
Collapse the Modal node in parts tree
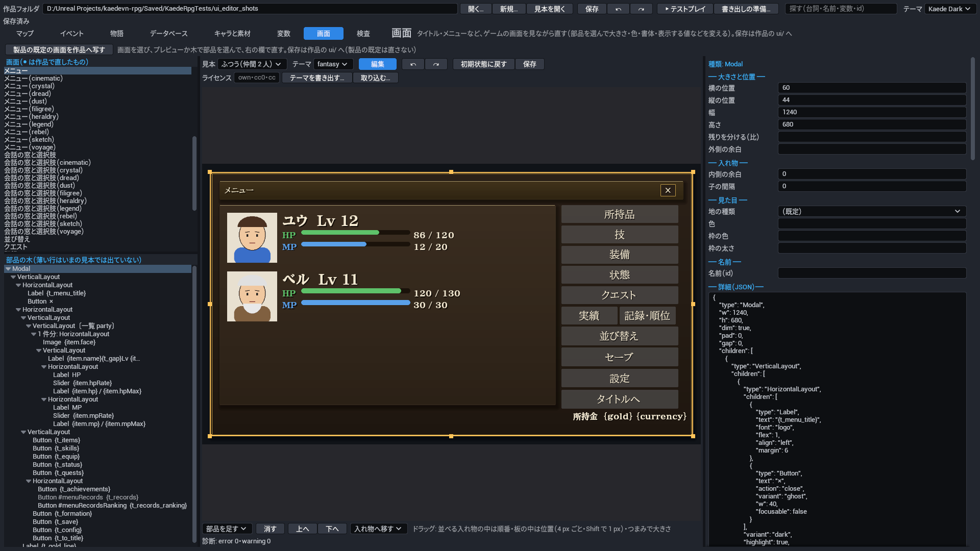[8, 269]
